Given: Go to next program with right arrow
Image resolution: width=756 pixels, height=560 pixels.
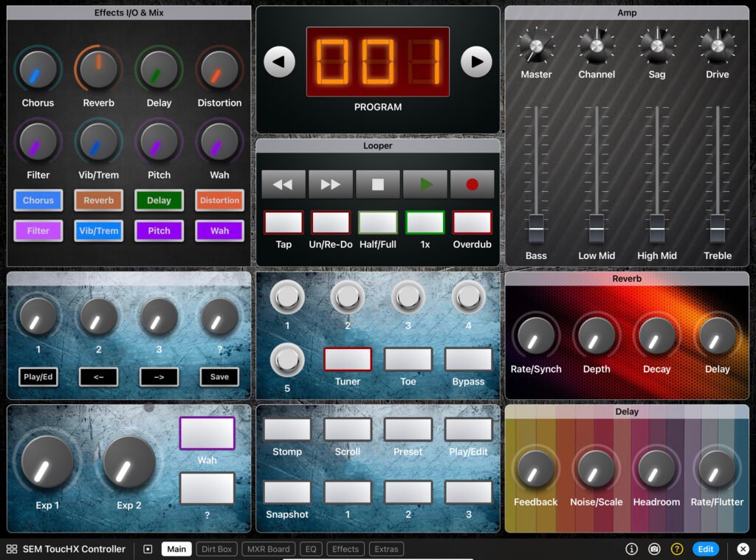Looking at the screenshot, I should click(x=476, y=62).
